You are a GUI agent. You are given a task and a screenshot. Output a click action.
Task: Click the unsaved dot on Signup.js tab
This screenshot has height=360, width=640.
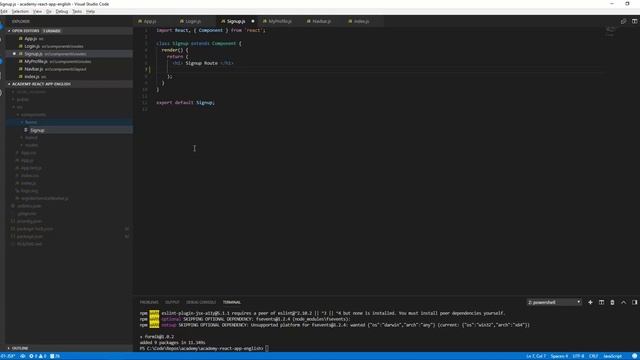[x=253, y=21]
